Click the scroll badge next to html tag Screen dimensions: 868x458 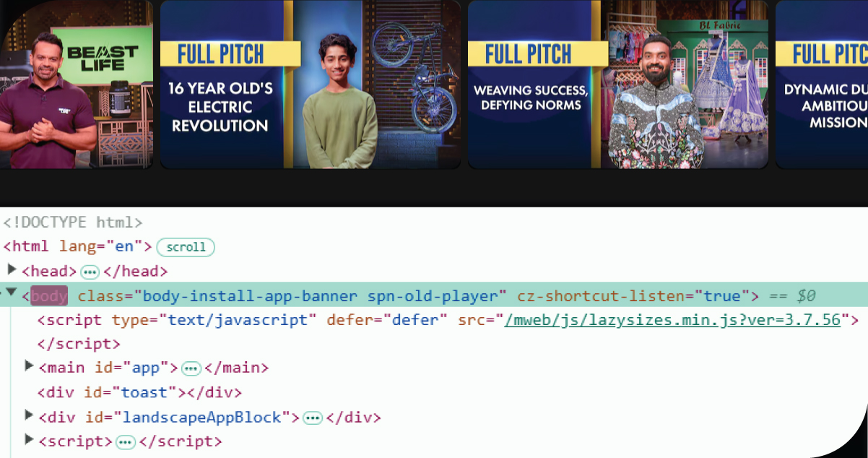click(186, 247)
